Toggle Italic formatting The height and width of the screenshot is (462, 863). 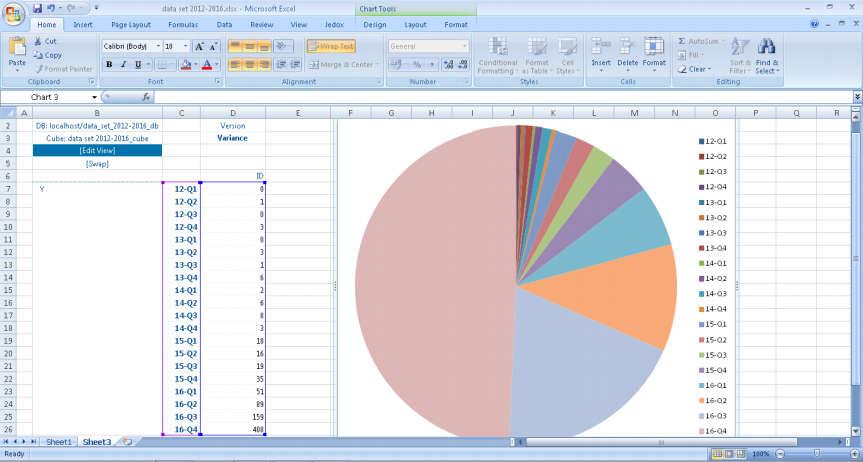tap(123, 64)
